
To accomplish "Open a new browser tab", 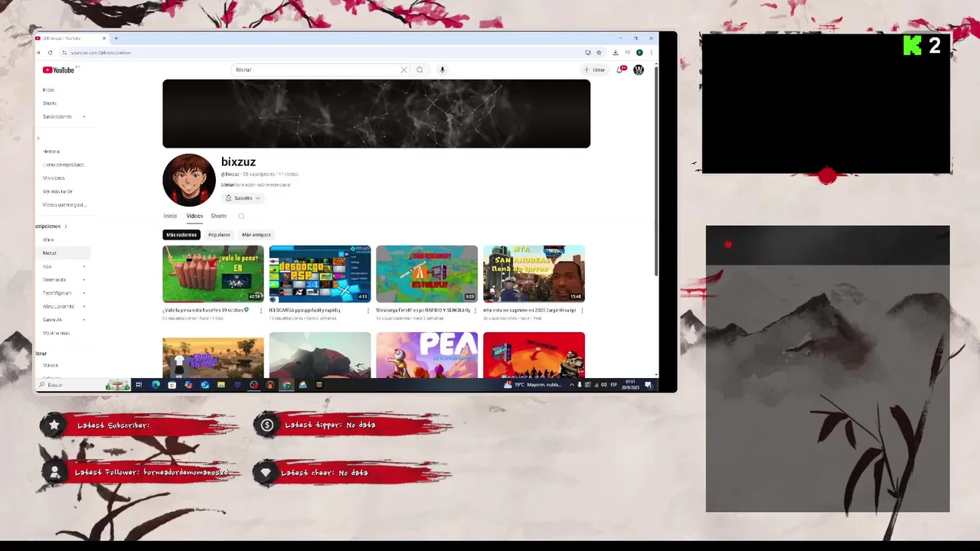I will click(116, 38).
